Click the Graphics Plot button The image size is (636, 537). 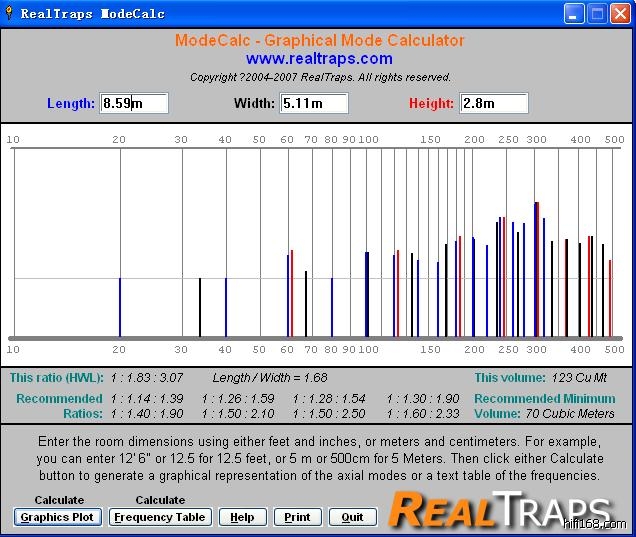[x=58, y=517]
